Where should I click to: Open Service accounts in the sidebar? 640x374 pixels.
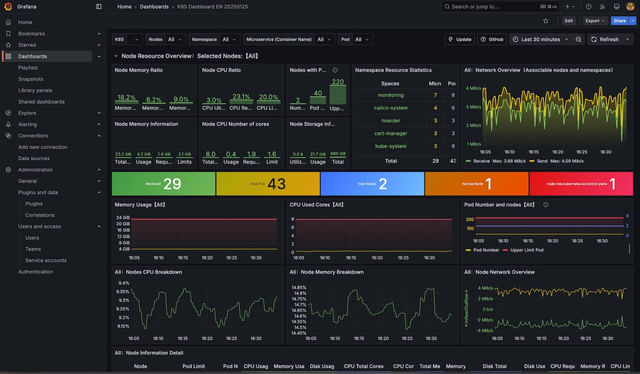[46, 260]
